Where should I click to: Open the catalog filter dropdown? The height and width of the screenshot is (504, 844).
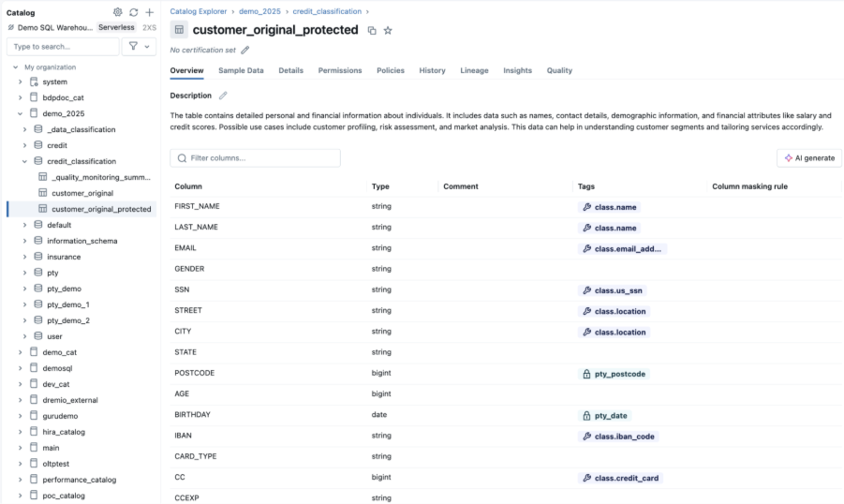coord(139,46)
